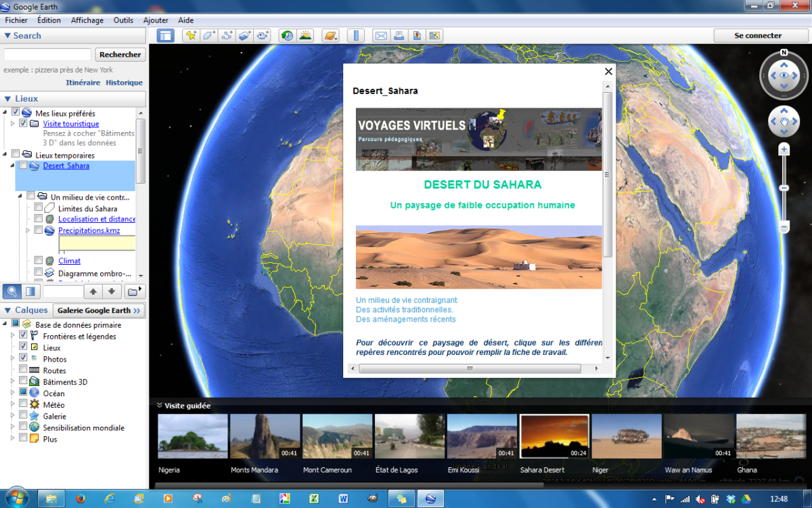Expand the Galerie layer node
This screenshot has width=812, height=508.
pyautogui.click(x=13, y=416)
